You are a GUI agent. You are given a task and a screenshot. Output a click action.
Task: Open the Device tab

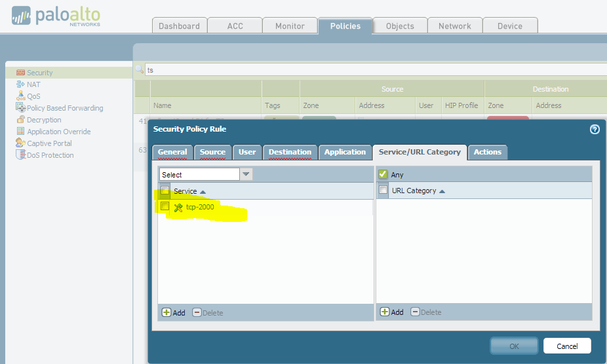(510, 26)
